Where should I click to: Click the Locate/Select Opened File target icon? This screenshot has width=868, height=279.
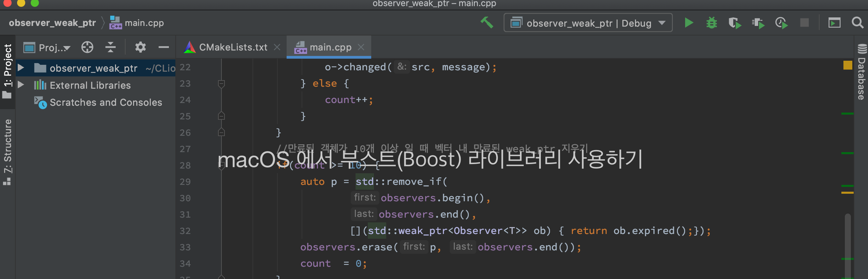(x=87, y=47)
